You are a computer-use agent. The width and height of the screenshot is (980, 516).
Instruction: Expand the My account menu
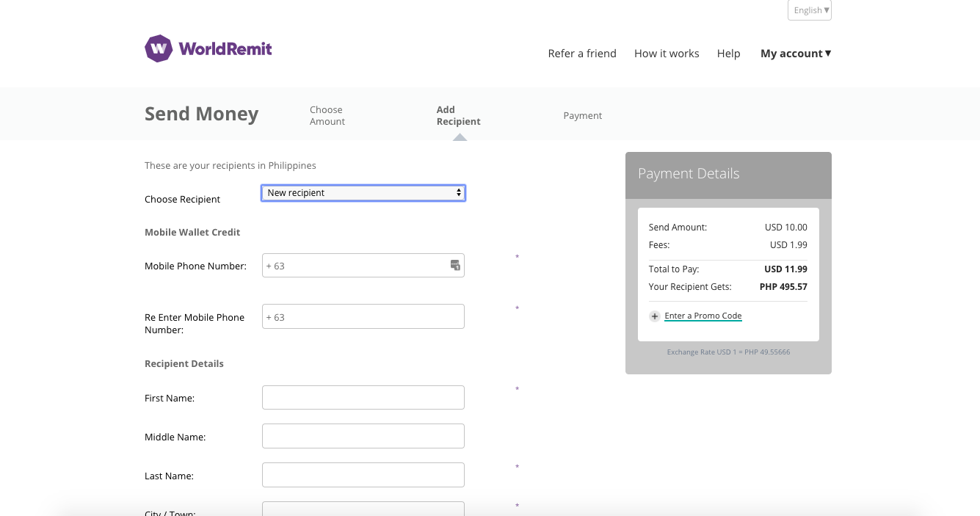pyautogui.click(x=795, y=54)
